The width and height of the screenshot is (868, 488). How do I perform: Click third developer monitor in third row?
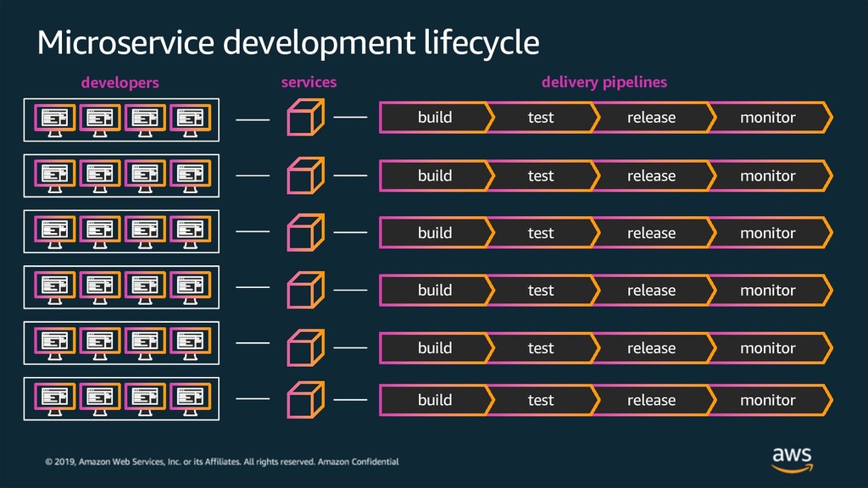pyautogui.click(x=145, y=232)
